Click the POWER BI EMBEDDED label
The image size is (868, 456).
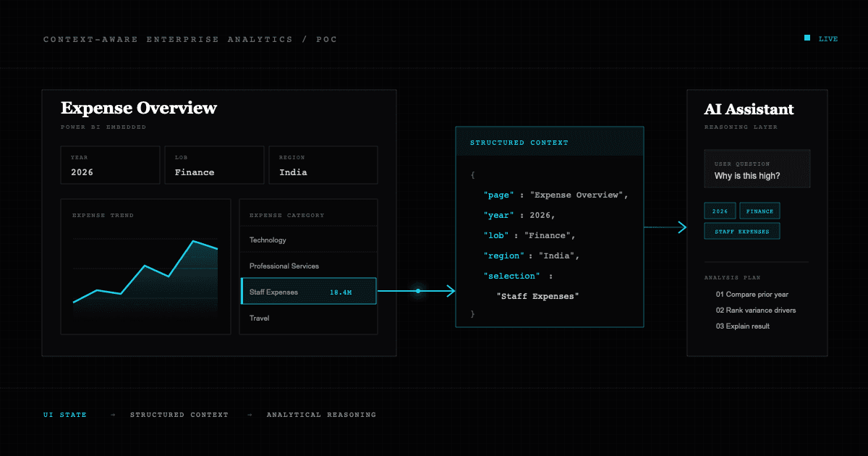103,127
